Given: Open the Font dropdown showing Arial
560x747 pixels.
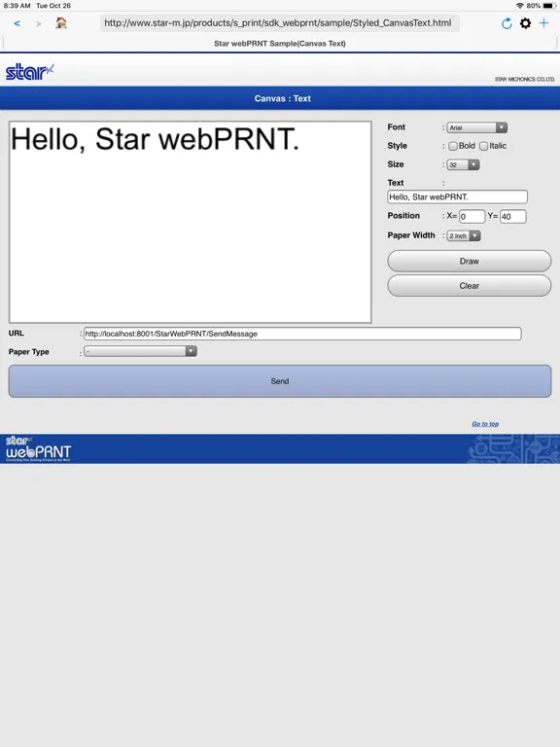Looking at the screenshot, I should click(476, 127).
